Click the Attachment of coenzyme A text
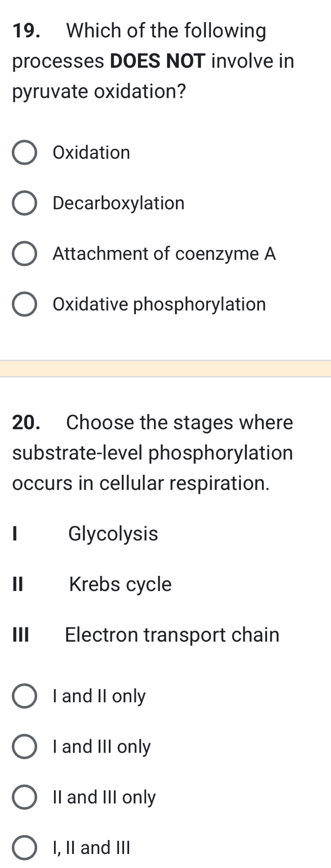Image resolution: width=331 pixels, height=868 pixels. coord(163,254)
